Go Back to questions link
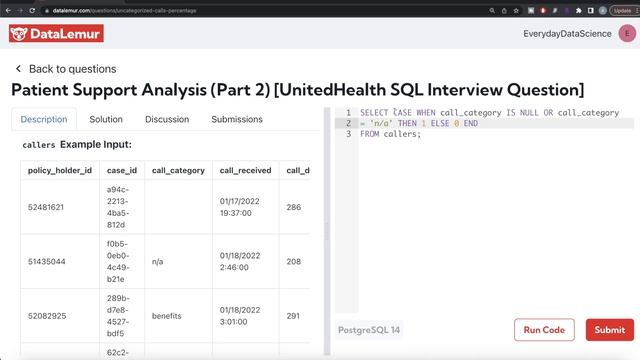Screen dimensions: 640x360 tap(72, 69)
